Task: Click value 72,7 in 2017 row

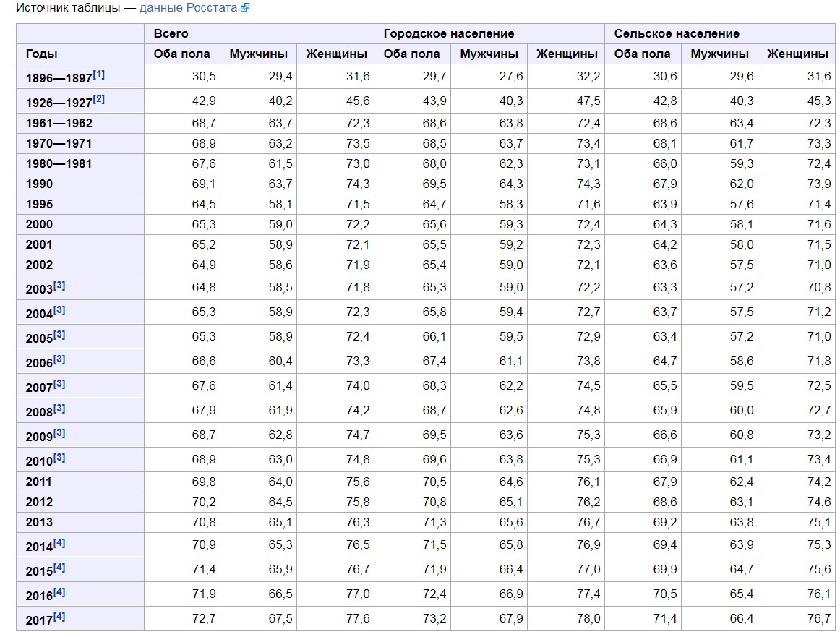Action: coord(204,619)
